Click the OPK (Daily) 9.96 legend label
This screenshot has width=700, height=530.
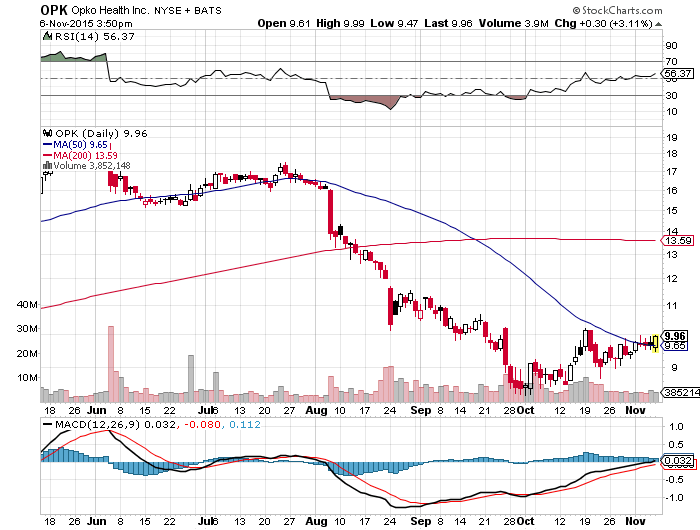point(101,134)
